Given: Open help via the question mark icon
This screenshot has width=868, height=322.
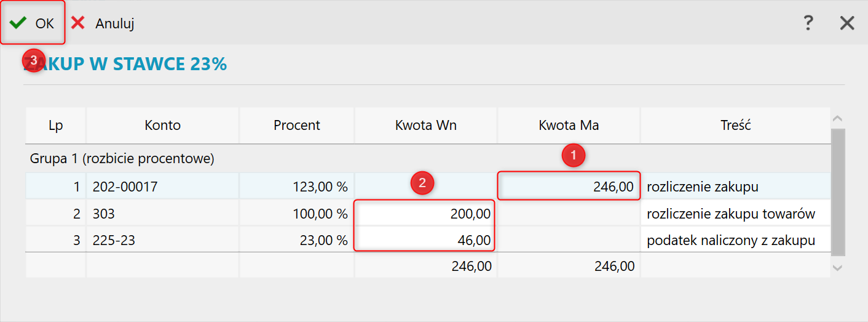Looking at the screenshot, I should point(809,23).
